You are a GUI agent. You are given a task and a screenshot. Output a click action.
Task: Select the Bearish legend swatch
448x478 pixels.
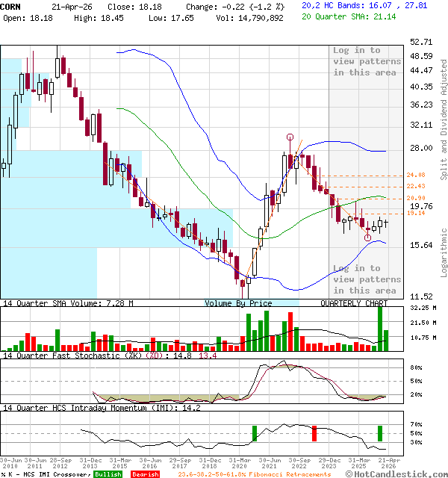coord(146,474)
